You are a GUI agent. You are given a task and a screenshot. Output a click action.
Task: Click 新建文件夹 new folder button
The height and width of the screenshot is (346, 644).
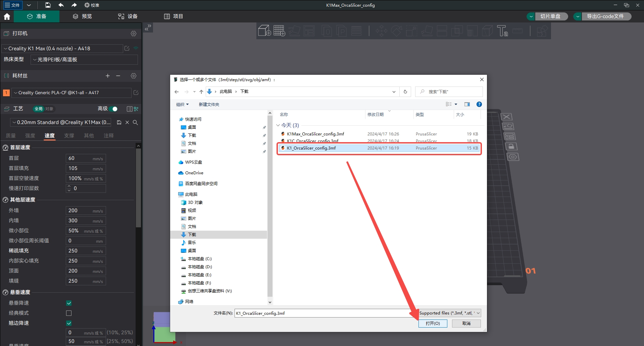209,104
